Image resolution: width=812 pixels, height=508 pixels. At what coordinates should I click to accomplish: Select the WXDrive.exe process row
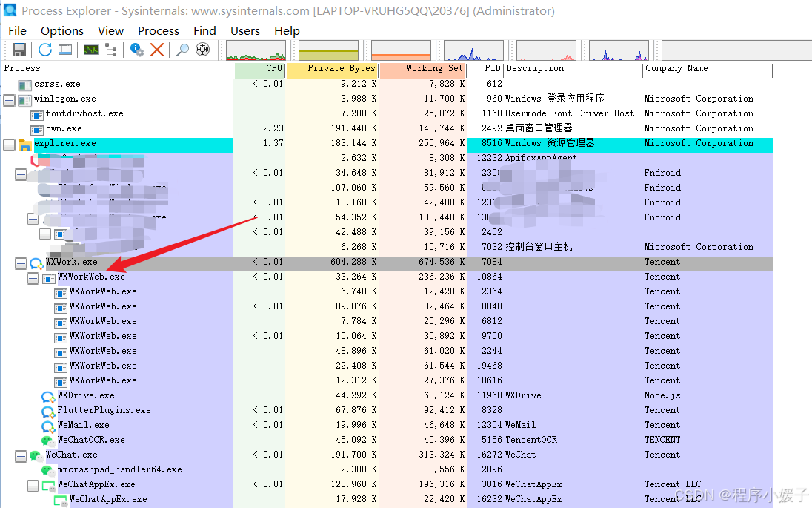pos(387,397)
